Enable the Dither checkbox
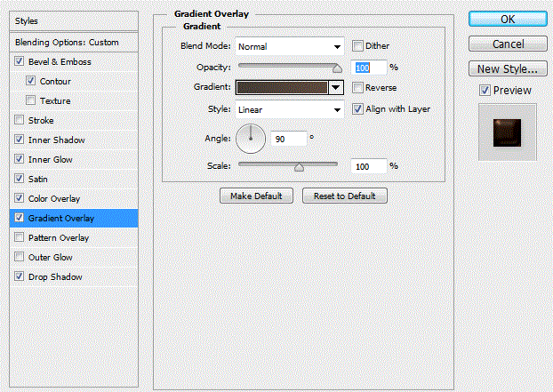 [x=357, y=46]
